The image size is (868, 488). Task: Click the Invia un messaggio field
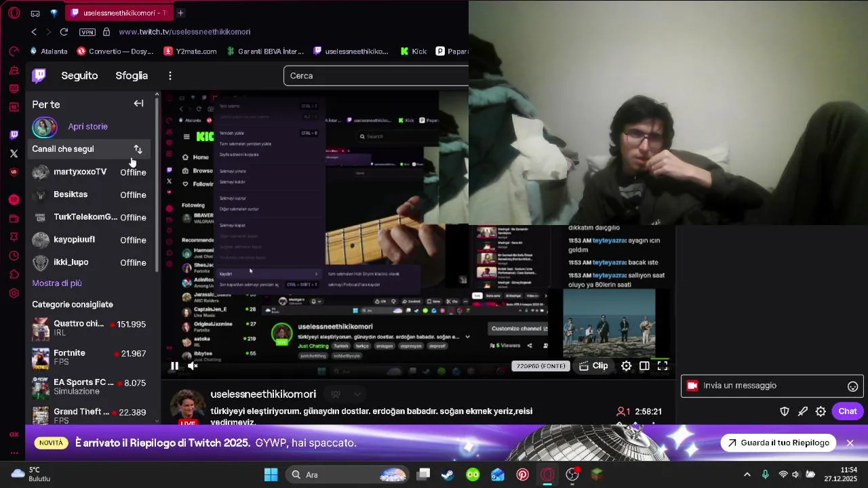point(772,386)
